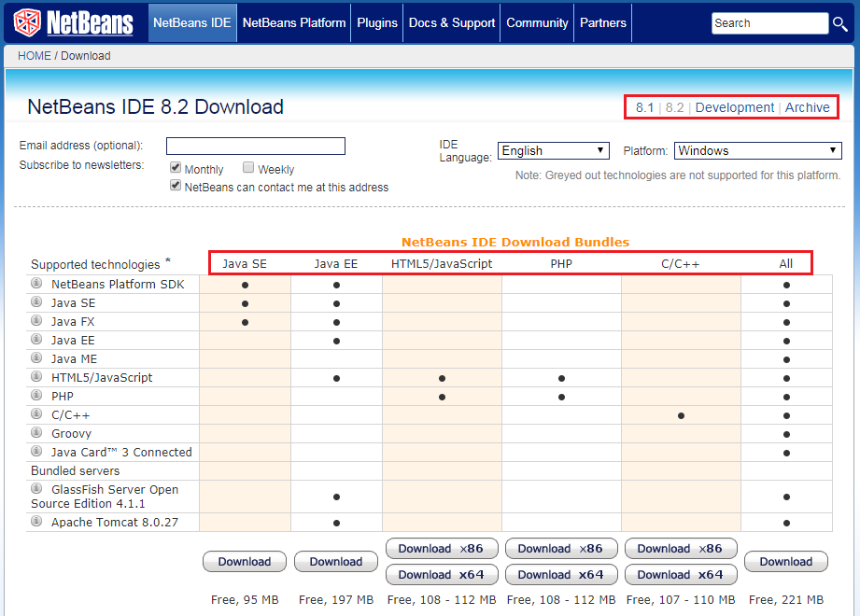
Task: Click info icon beside Apache Tomcat 8.0.27
Action: click(x=37, y=522)
